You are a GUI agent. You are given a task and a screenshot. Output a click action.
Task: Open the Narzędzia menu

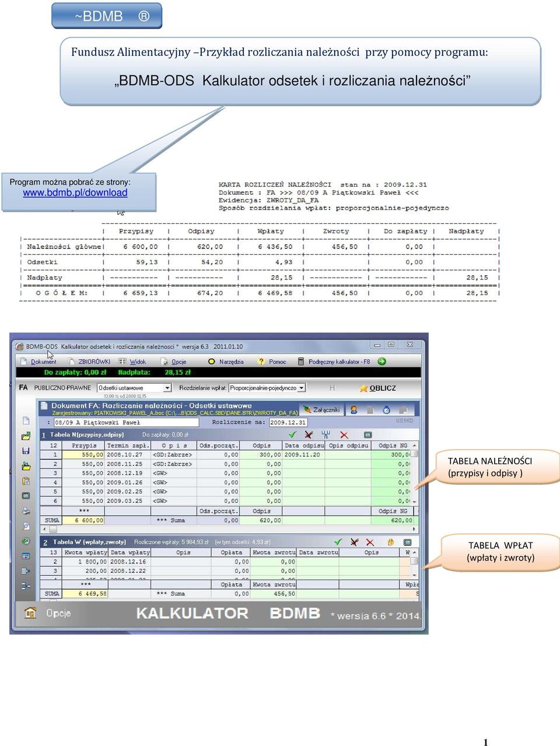coord(231,362)
